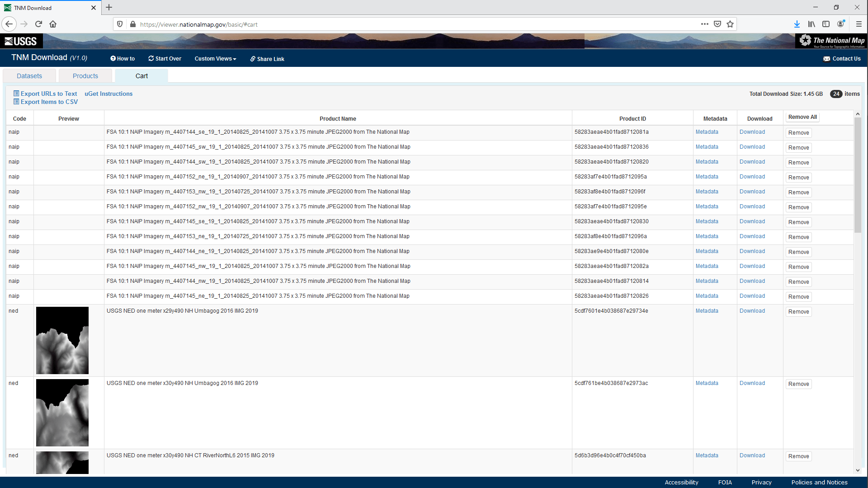Open the tracking protection shield icon
The width and height of the screenshot is (868, 488).
tap(120, 24)
